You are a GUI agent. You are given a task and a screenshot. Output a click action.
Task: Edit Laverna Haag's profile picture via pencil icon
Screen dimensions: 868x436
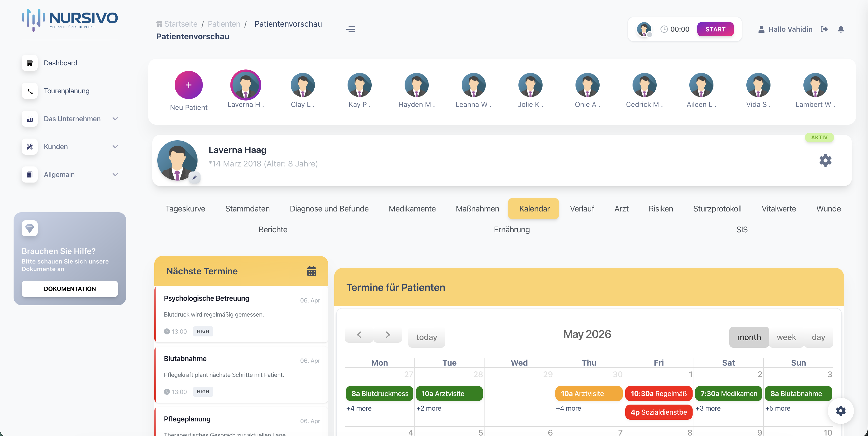(195, 177)
